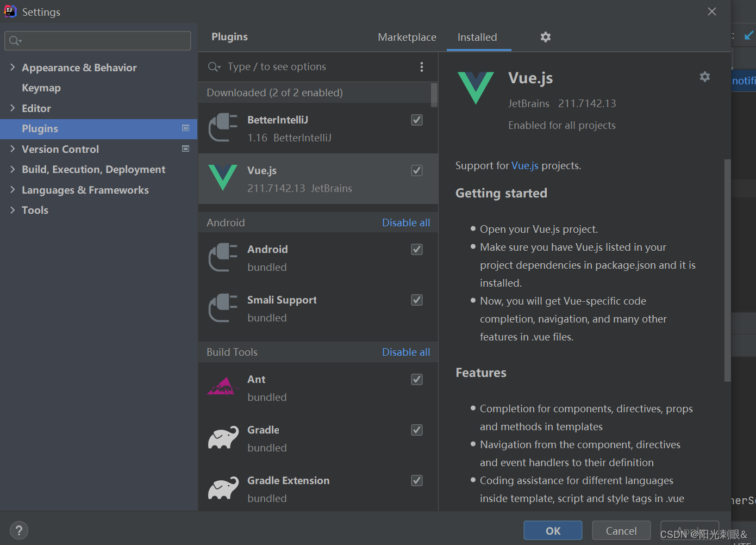Viewport: 756px width, 545px height.
Task: Expand Languages & Frameworks node
Action: click(x=13, y=190)
